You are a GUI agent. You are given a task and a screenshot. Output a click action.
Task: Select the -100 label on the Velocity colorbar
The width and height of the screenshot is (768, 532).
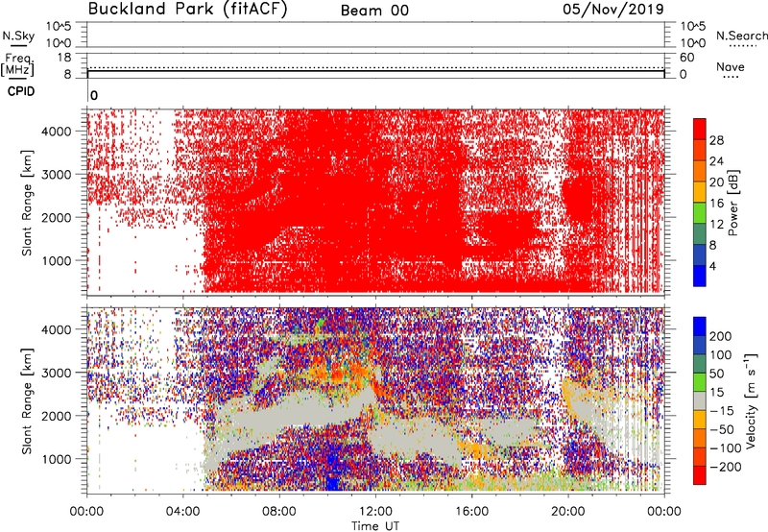coord(725,448)
